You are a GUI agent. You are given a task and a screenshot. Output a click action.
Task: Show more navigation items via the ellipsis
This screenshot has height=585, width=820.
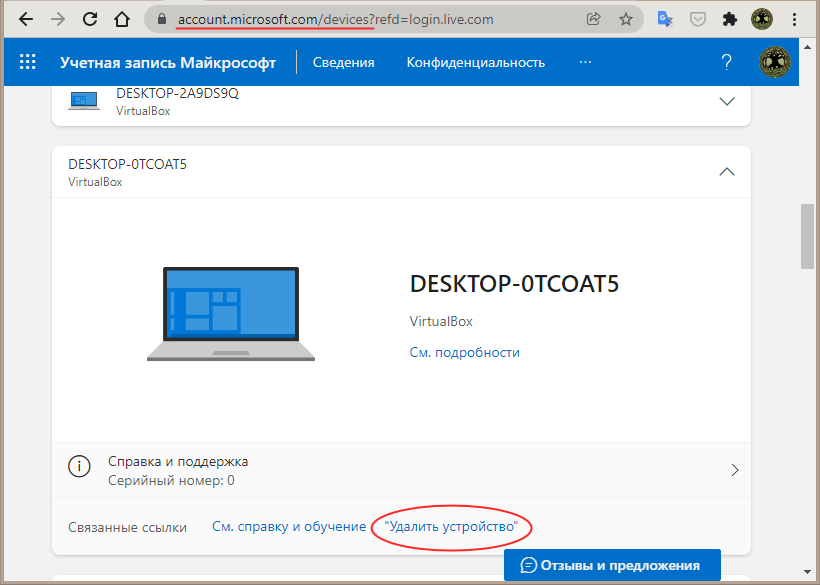(585, 62)
